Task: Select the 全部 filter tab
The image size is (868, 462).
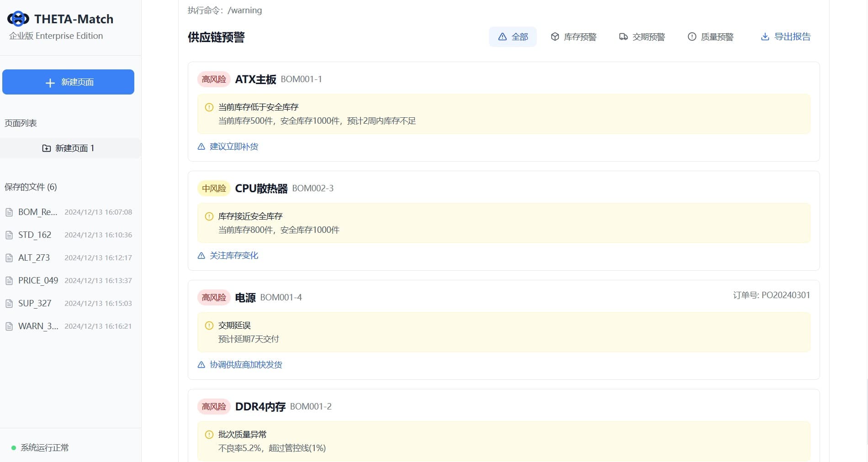Action: coord(513,37)
